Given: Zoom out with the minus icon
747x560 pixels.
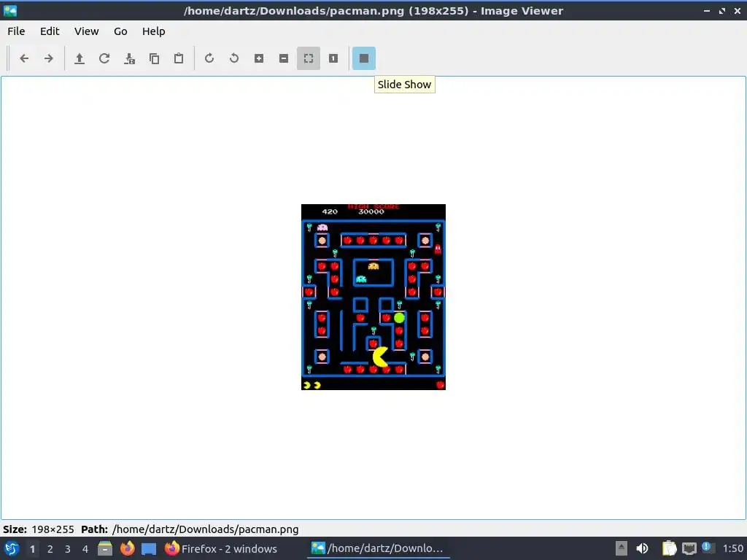Looking at the screenshot, I should pyautogui.click(x=284, y=58).
